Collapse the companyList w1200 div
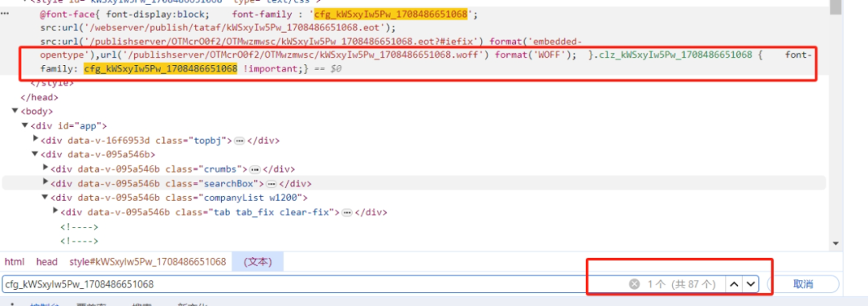The width and height of the screenshot is (868, 306). coord(45,198)
